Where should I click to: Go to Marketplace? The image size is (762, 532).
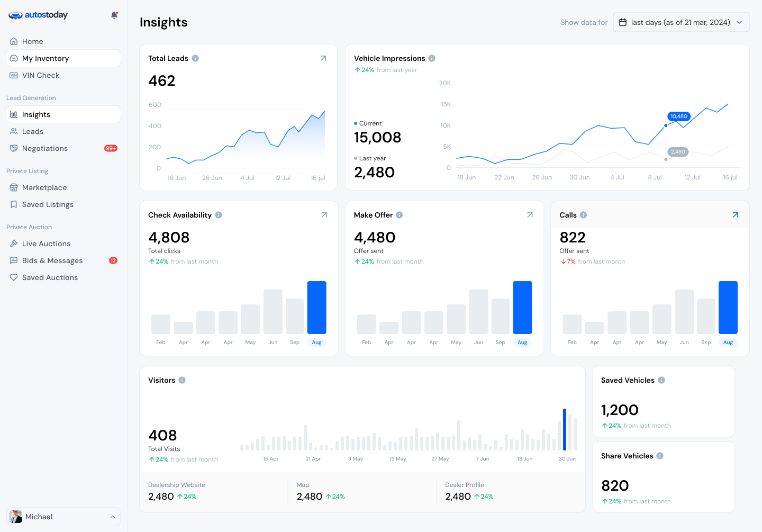pos(63,187)
